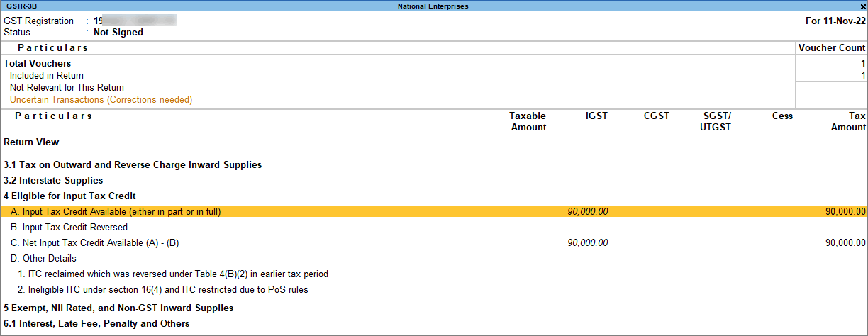868x336 pixels.
Task: Select B. Input Tax Credit Reversed row
Action: [434, 228]
